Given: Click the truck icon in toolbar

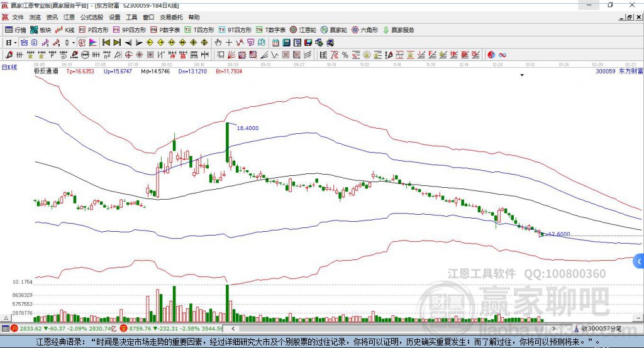Looking at the screenshot, I should click(330, 43).
